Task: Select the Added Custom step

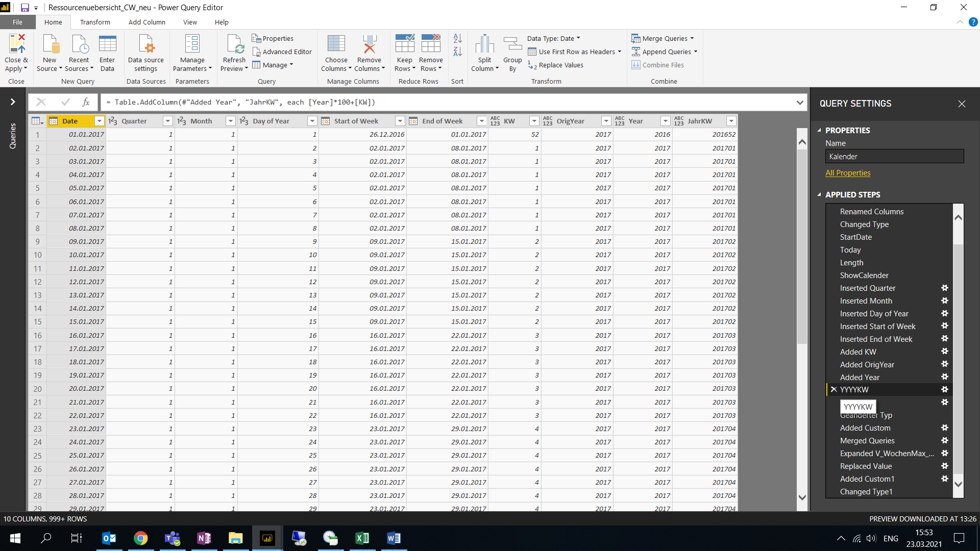Action: (865, 428)
